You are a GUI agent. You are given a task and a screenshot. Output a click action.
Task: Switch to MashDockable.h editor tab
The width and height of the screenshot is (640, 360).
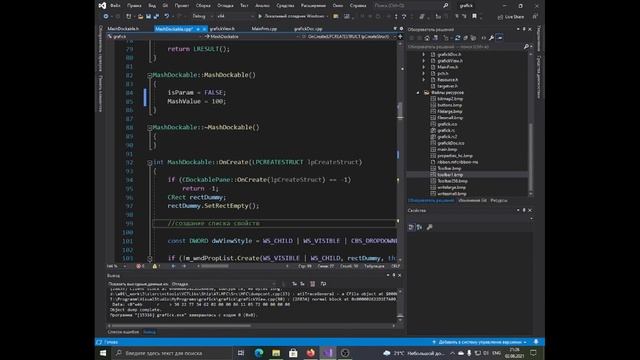pyautogui.click(x=123, y=29)
